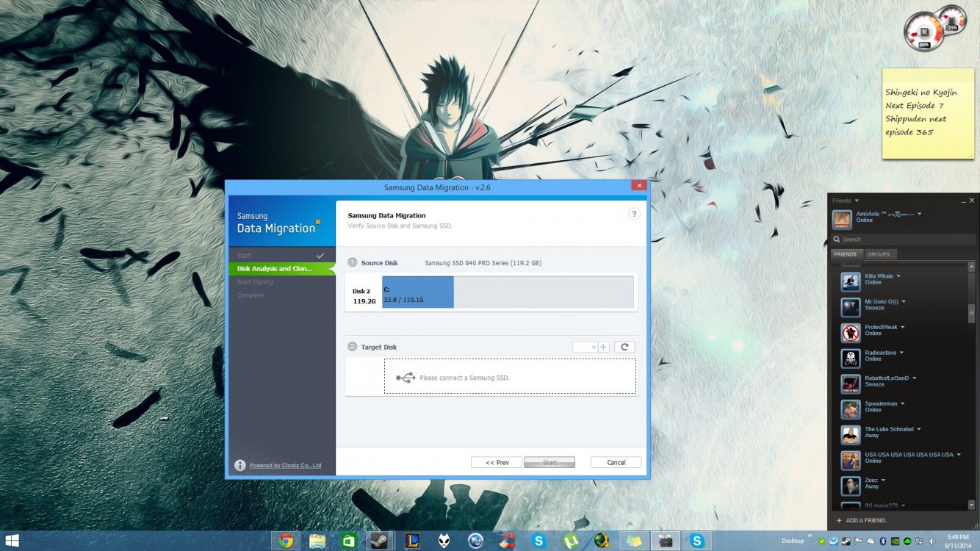Screen dimensions: 980x551
Task: Open Zeez's dropdown arrow
Action: (883, 480)
